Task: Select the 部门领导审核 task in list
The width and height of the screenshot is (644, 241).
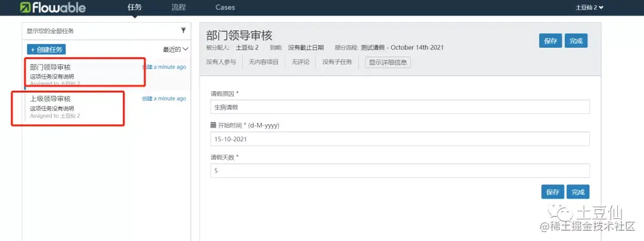Action: [106, 74]
